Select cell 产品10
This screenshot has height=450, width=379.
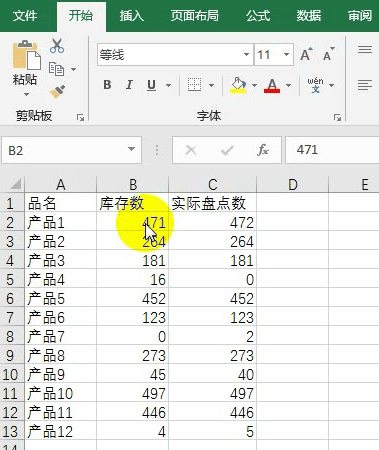click(60, 394)
